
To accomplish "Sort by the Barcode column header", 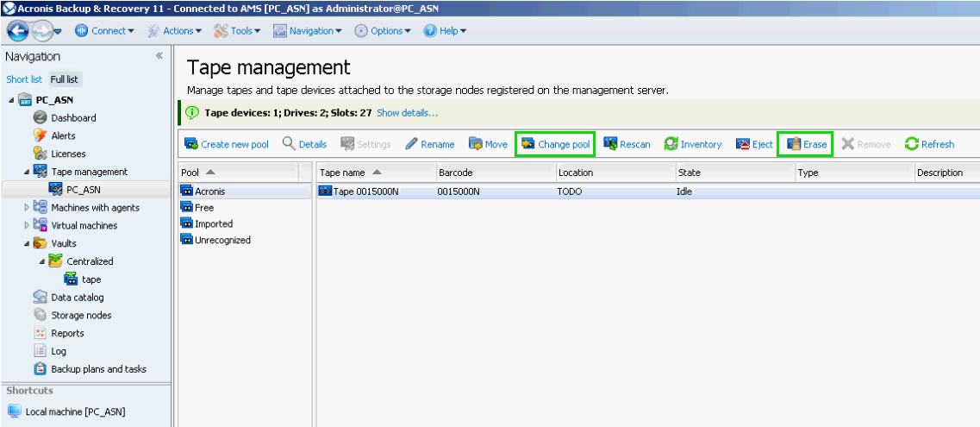I will pos(496,173).
